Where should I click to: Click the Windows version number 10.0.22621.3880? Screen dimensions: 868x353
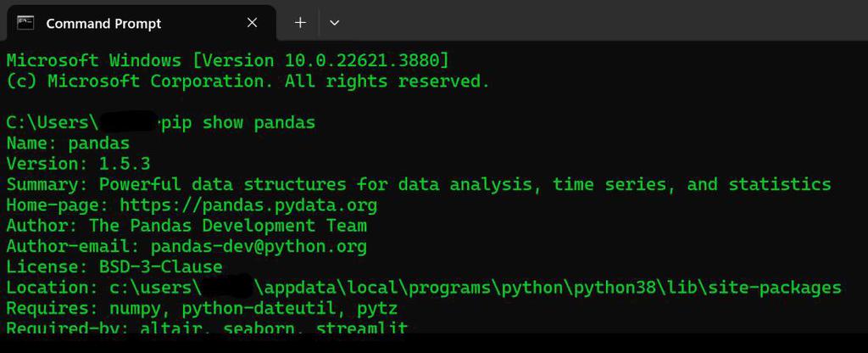click(x=362, y=60)
